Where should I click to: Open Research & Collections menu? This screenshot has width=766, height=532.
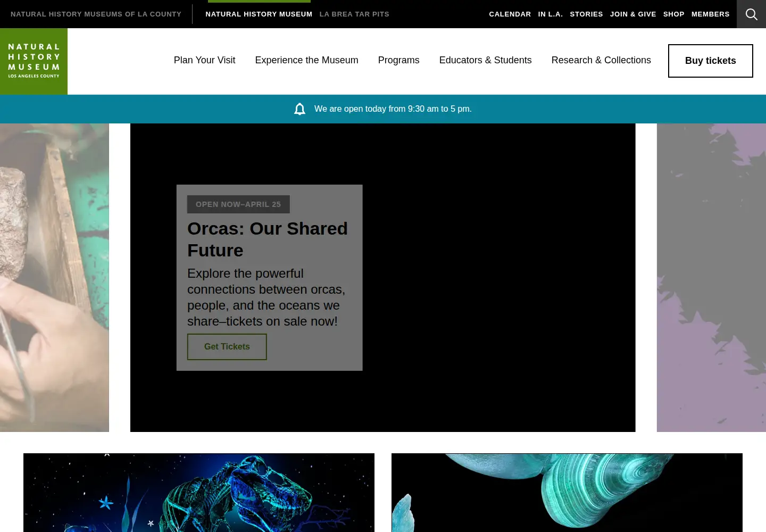click(601, 60)
